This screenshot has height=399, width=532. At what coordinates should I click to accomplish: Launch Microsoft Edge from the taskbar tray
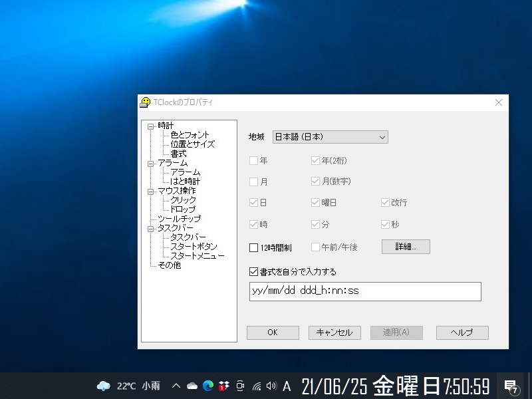(209, 386)
